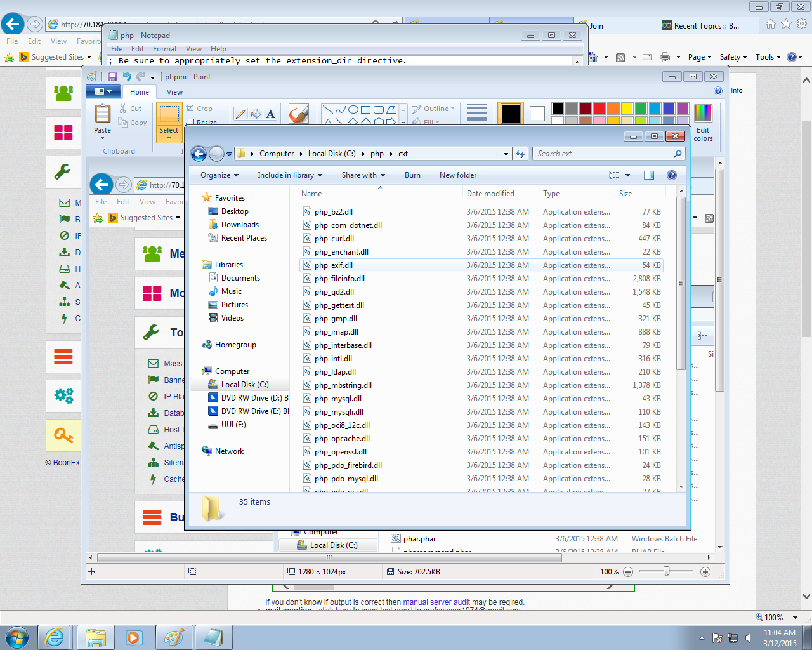Open the Brushes tool in Paint
Screen dimensions: 812x650
pos(298,114)
